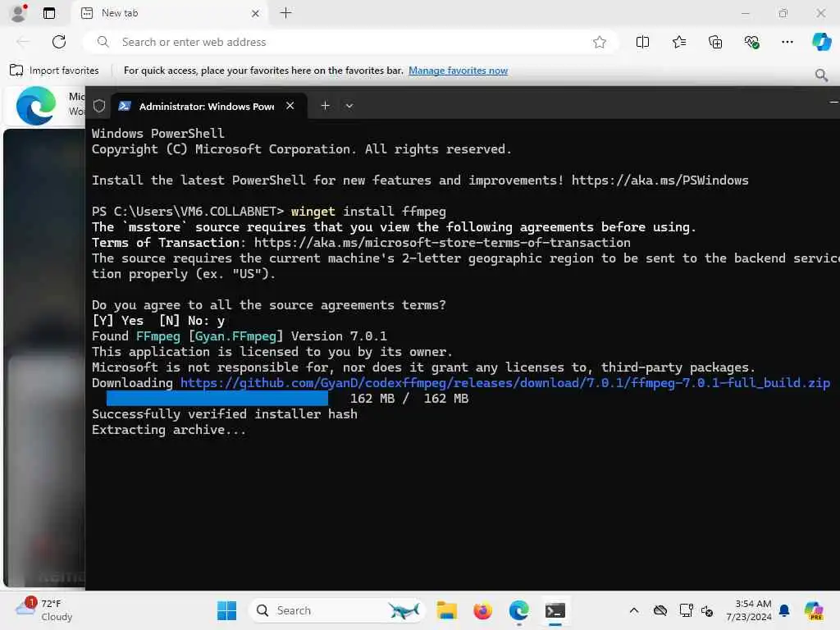The width and height of the screenshot is (840, 630).
Task: Open the Windows Start menu
Action: tap(226, 610)
